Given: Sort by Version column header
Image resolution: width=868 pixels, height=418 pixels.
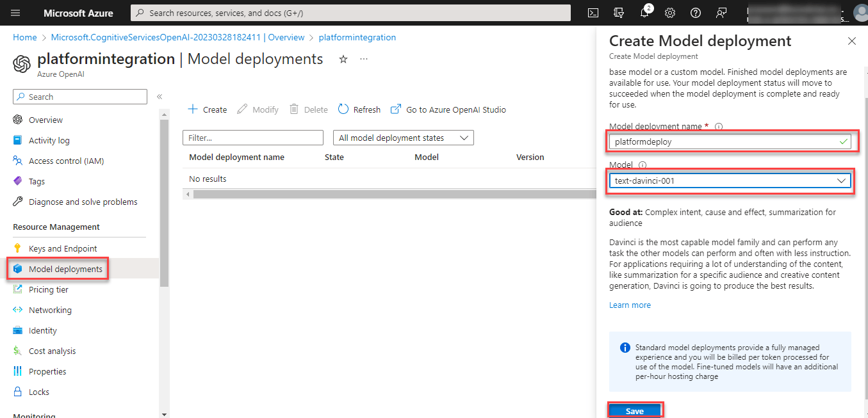Looking at the screenshot, I should 530,157.
